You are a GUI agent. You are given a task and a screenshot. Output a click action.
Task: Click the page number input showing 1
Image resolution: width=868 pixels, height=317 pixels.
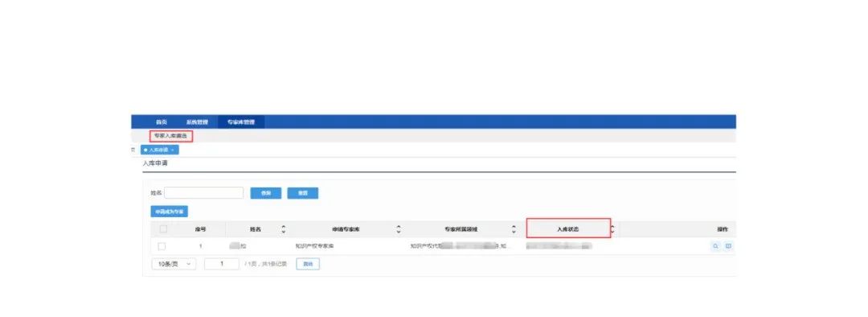pyautogui.click(x=222, y=265)
